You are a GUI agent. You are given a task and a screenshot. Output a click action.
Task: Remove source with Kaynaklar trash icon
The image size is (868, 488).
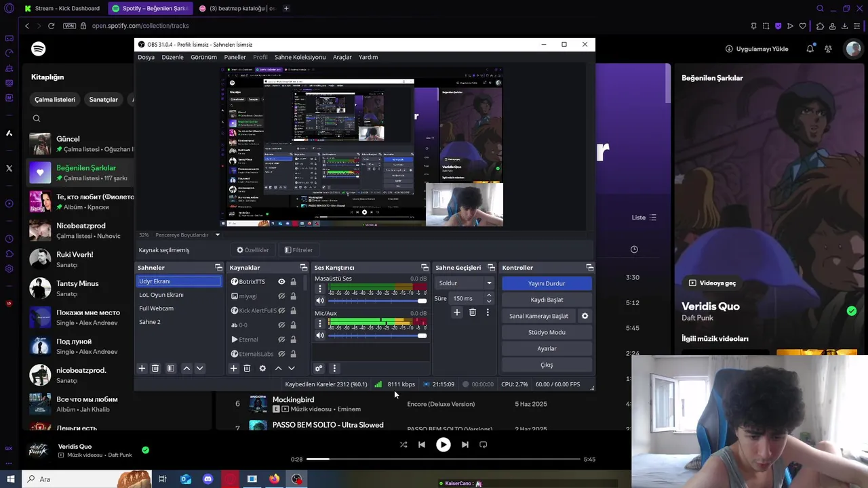(x=247, y=368)
